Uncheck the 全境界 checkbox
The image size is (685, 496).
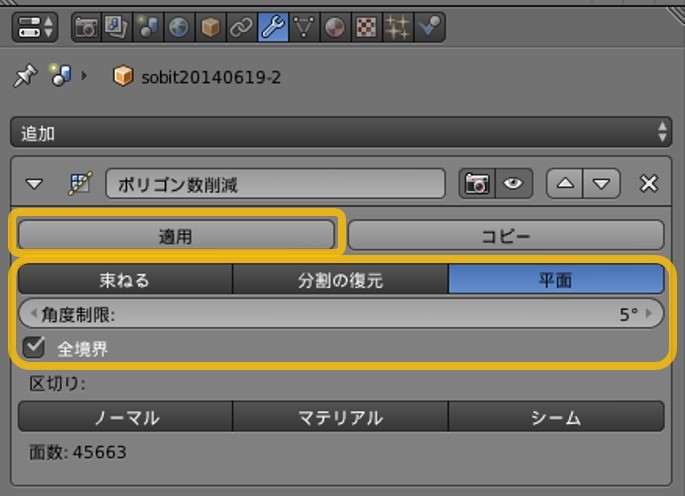click(35, 347)
